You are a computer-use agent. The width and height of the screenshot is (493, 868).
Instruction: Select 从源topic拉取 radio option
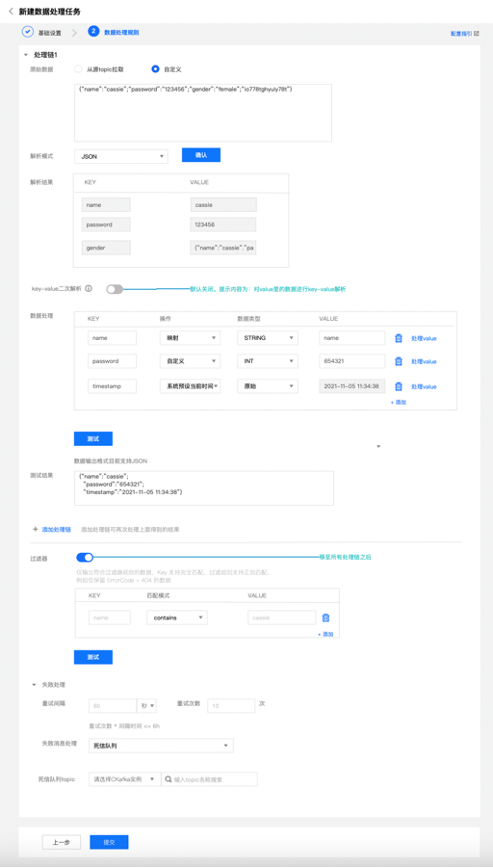[x=79, y=69]
